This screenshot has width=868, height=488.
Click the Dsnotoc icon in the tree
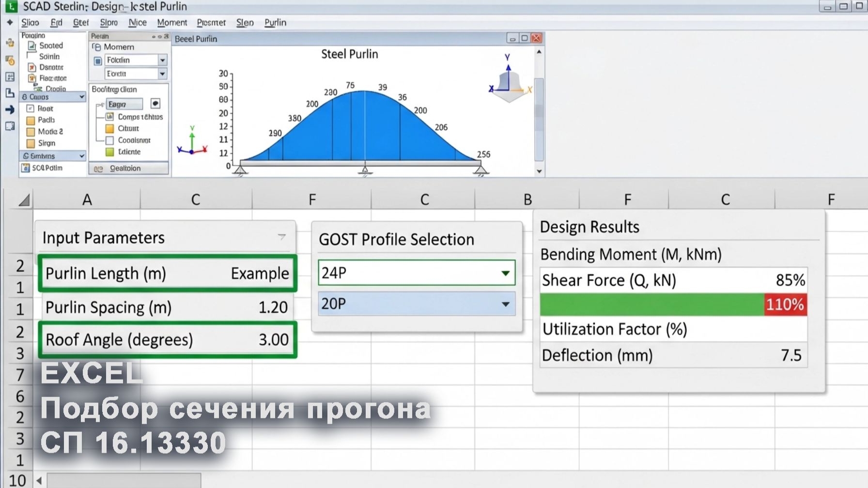click(32, 67)
